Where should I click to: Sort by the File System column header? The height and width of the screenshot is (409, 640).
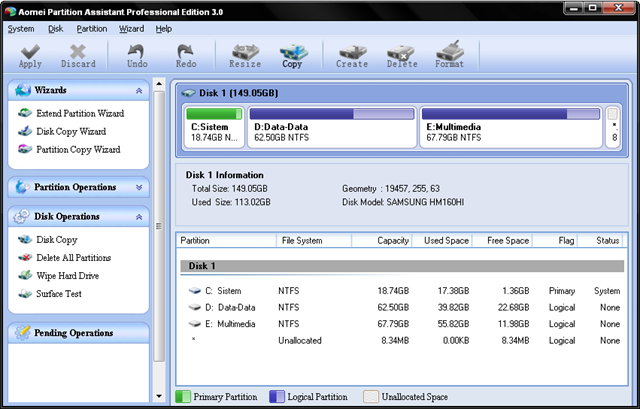(314, 240)
